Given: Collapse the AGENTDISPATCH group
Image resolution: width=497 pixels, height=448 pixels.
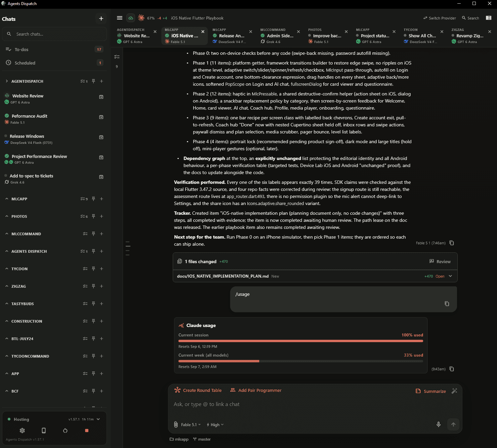Looking at the screenshot, I should (x=7, y=81).
